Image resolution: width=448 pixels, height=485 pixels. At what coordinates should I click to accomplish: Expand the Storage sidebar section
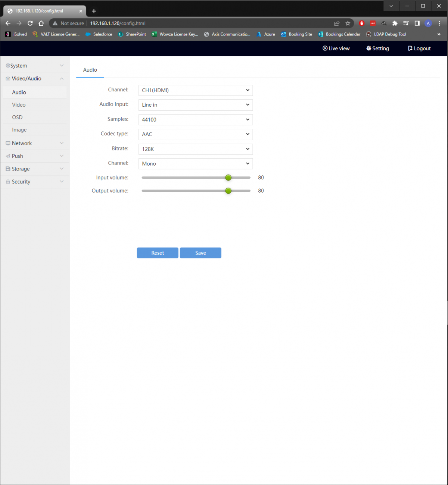(x=34, y=169)
